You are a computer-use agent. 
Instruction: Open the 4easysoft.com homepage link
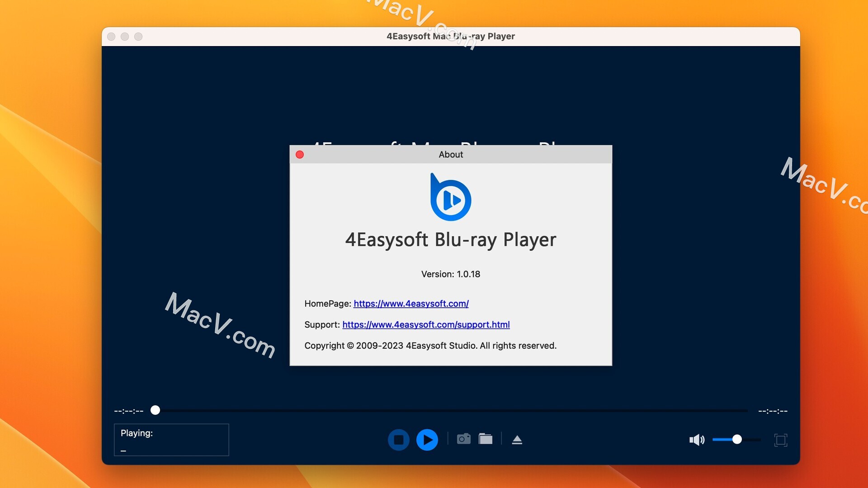coord(411,304)
